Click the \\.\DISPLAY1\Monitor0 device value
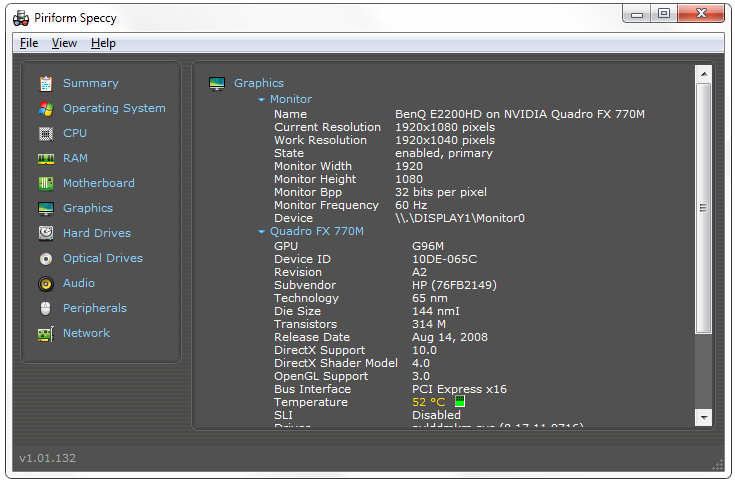 (460, 218)
